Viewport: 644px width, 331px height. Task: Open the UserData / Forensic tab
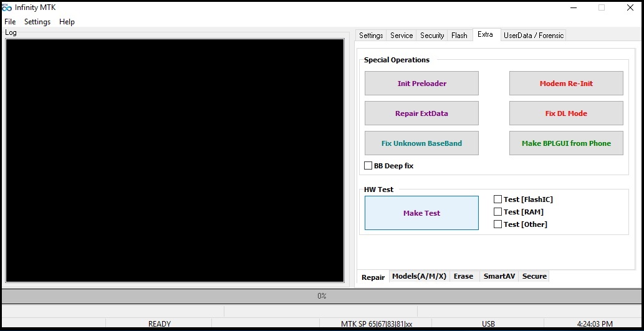point(534,36)
